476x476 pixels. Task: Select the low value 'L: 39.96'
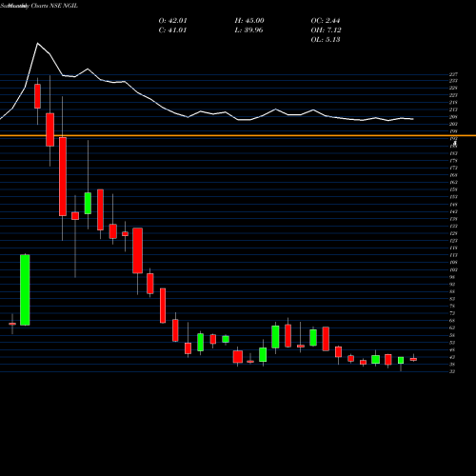tap(248, 30)
